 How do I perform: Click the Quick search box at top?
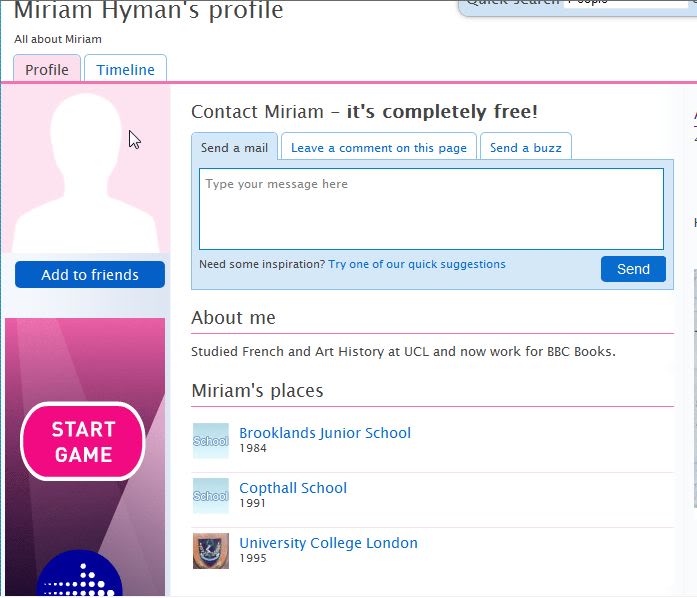(627, 4)
